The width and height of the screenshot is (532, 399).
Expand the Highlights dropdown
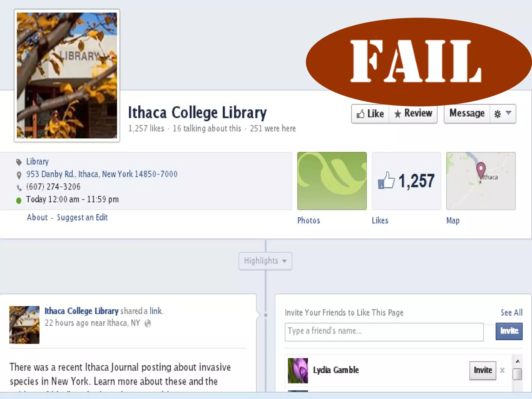[x=265, y=261]
